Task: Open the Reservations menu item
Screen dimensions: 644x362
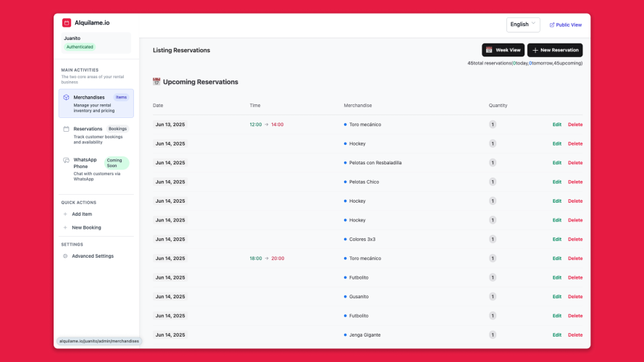Action: [96, 135]
